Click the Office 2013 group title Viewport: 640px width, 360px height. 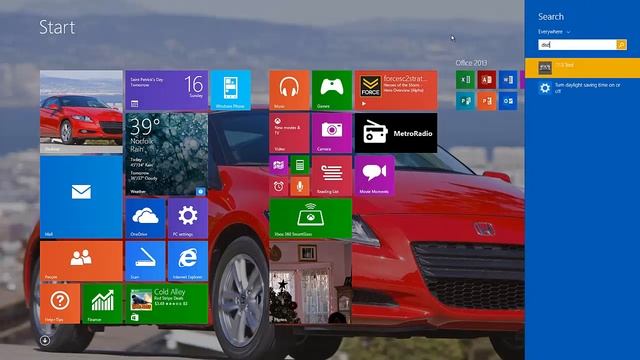click(x=471, y=63)
